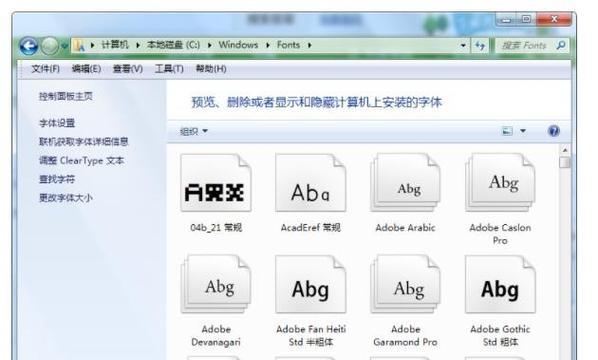Click the Adobe Devanagari label text

(216, 336)
